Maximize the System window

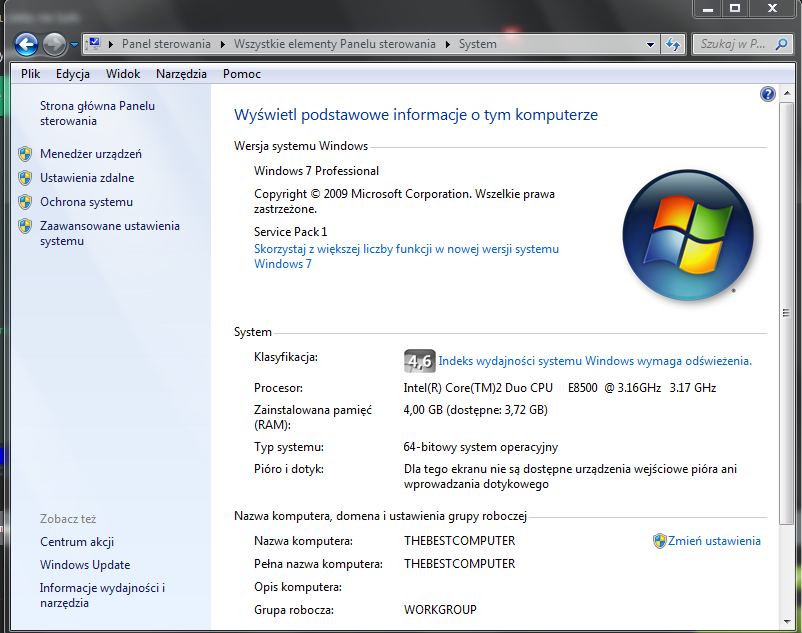pos(735,9)
